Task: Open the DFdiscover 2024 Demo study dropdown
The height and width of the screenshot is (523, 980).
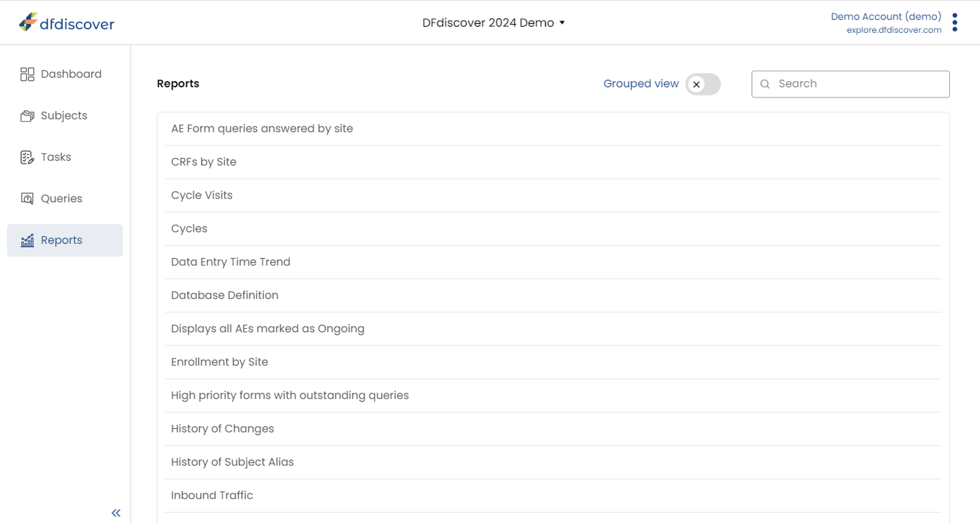Action: pyautogui.click(x=493, y=23)
